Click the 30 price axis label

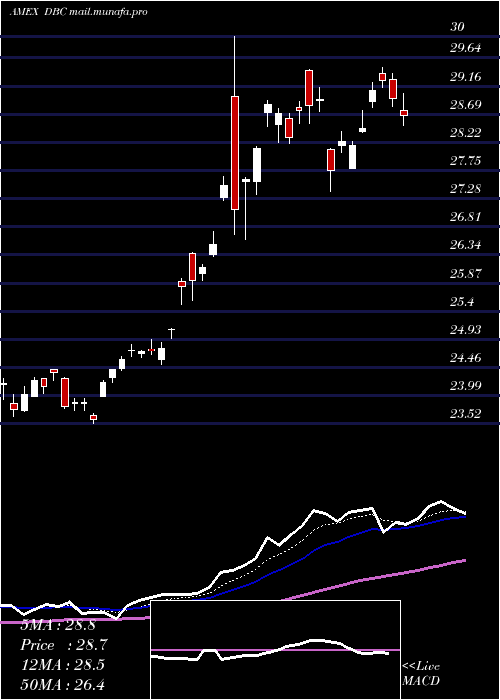pos(457,26)
